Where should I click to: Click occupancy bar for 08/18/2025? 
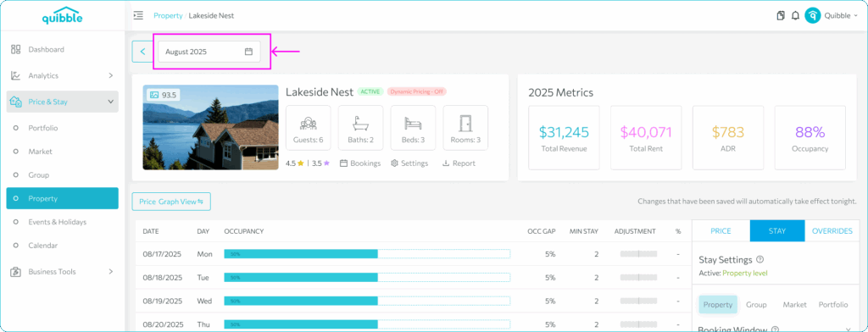pyautogui.click(x=367, y=277)
